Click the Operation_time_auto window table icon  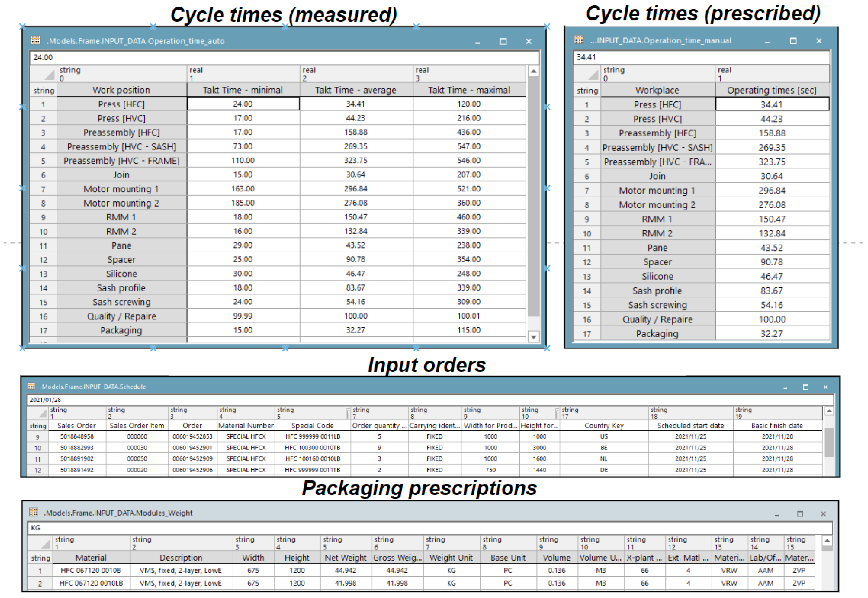36,40
